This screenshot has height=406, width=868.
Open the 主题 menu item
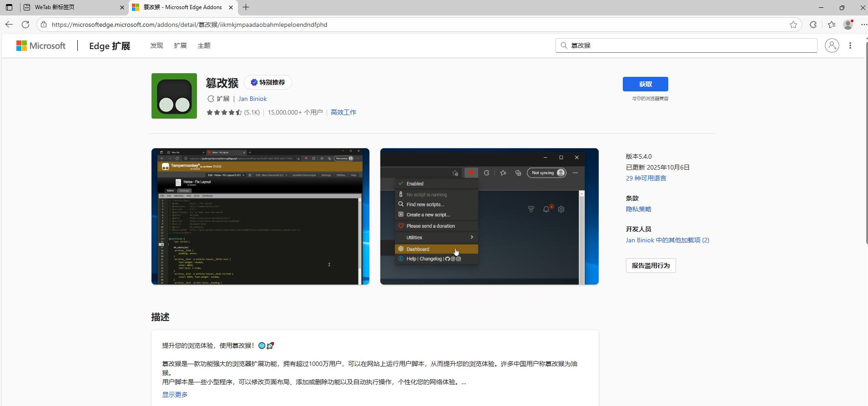204,45
